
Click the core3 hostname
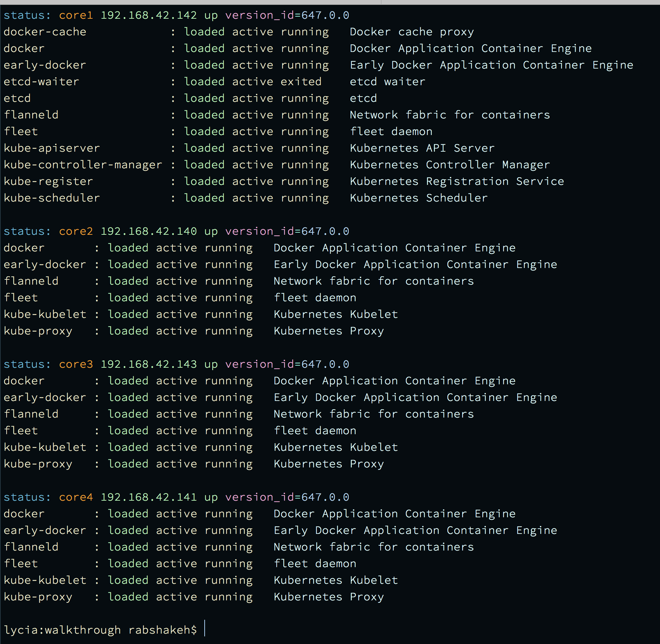click(76, 364)
